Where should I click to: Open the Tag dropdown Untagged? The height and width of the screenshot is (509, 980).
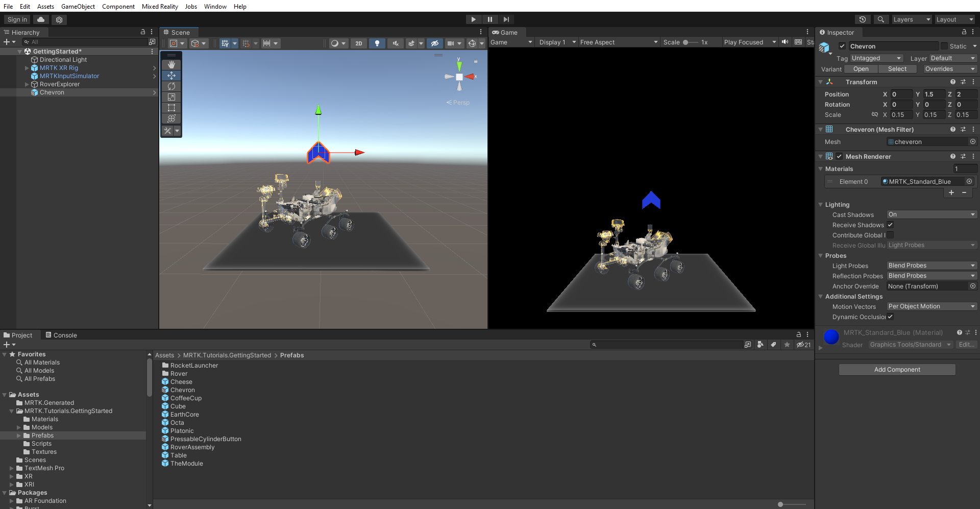(x=876, y=58)
